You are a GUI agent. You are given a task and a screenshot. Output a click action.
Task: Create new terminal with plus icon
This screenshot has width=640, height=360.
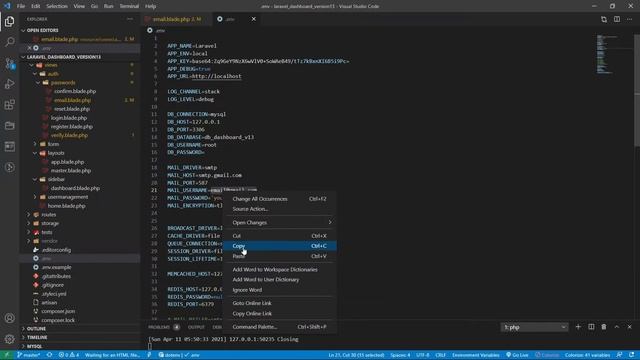578,327
